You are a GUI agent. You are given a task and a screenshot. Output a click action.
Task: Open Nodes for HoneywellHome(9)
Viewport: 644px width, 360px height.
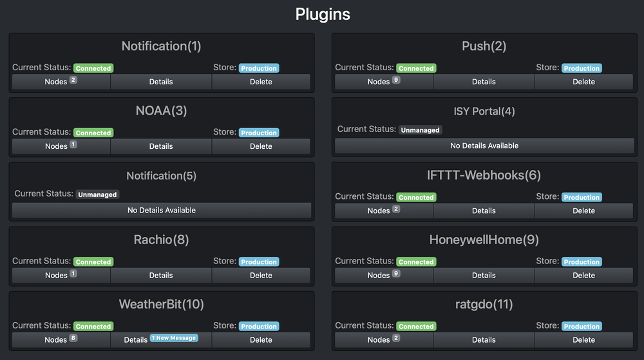click(x=384, y=275)
